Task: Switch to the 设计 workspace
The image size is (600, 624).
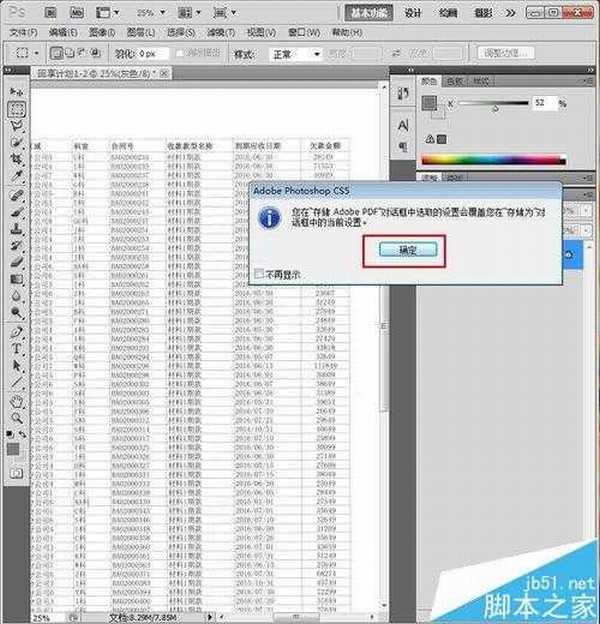Action: [413, 13]
